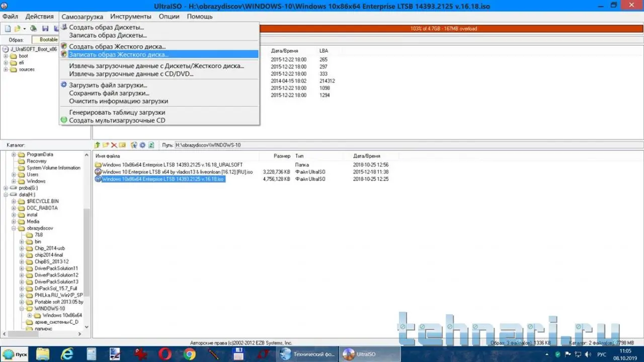Click the Save floppy icon in UltraISO toolbar
The image size is (644, 362).
click(x=45, y=29)
